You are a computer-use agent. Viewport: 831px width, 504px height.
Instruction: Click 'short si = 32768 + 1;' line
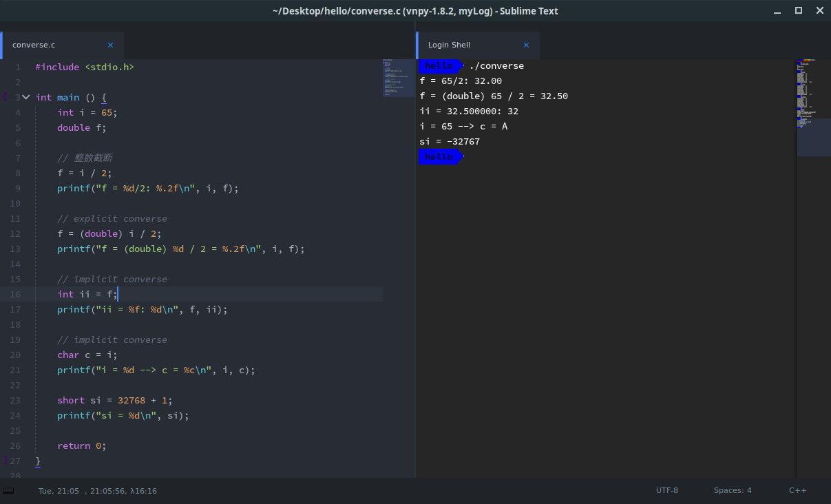coord(115,400)
